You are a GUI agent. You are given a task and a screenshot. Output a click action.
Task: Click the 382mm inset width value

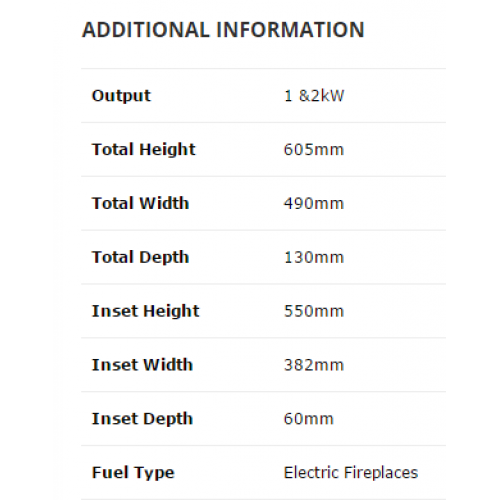314,365
